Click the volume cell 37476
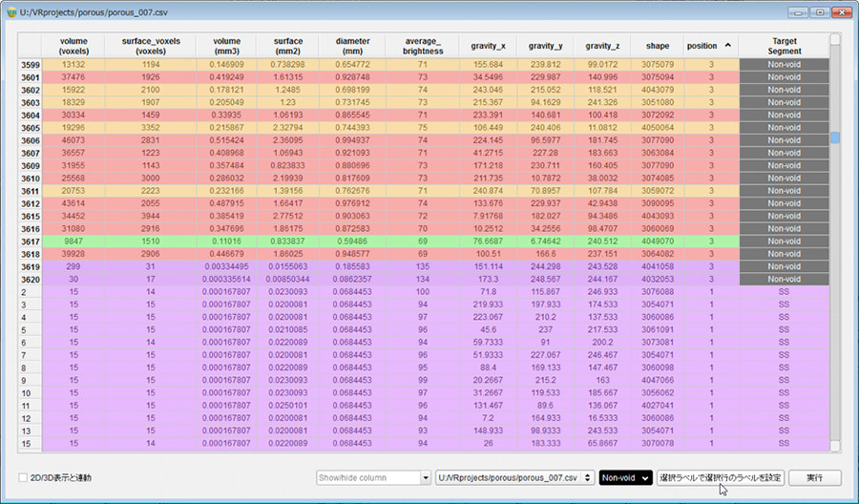This screenshot has height=504, width=859. pos(73,76)
